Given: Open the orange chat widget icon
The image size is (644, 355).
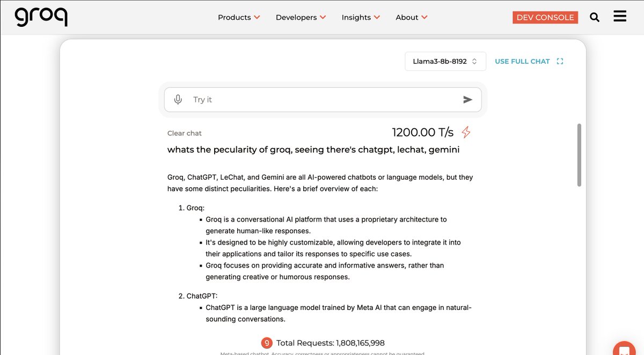Looking at the screenshot, I should point(624,349).
